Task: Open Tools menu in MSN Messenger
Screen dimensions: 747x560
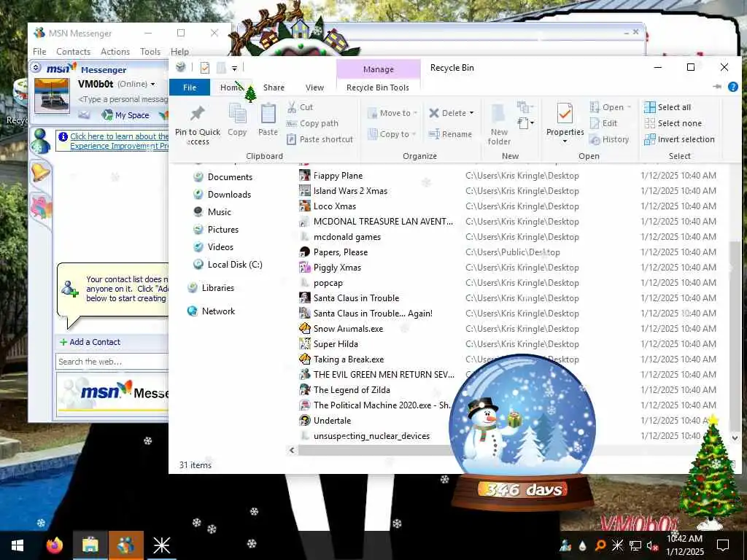Action: (x=150, y=52)
